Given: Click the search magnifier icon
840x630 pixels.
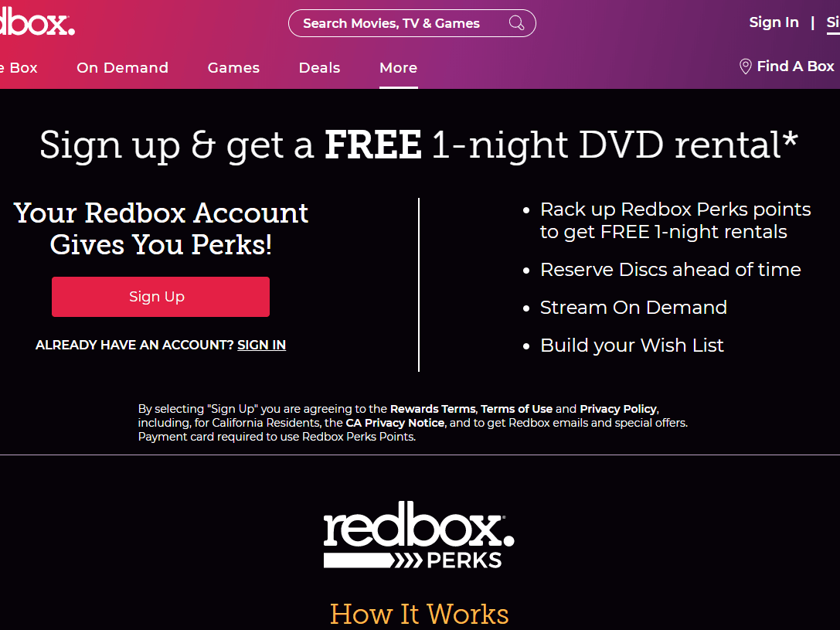Looking at the screenshot, I should click(x=516, y=23).
